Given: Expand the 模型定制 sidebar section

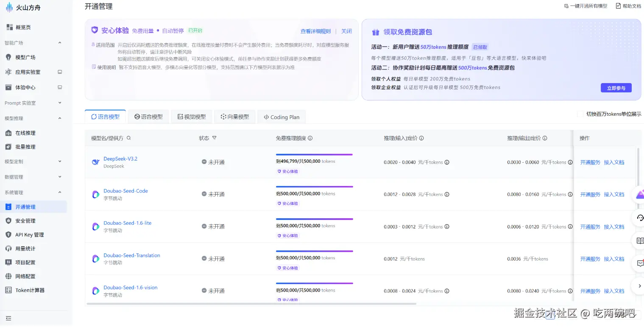Looking at the screenshot, I should pyautogui.click(x=60, y=161).
